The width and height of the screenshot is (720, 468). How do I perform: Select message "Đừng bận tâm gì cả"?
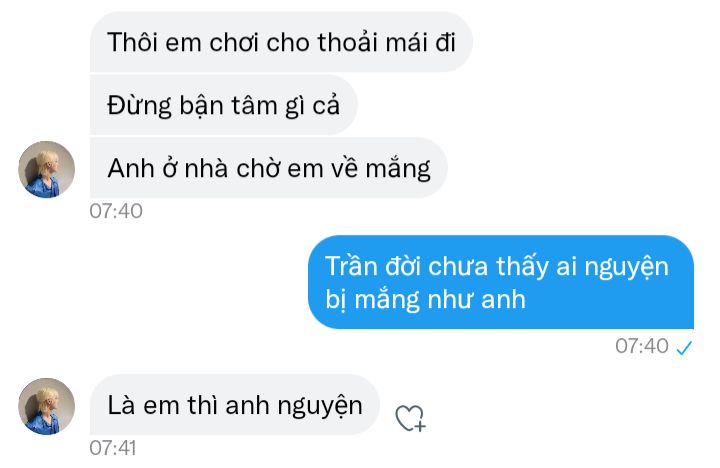click(224, 105)
